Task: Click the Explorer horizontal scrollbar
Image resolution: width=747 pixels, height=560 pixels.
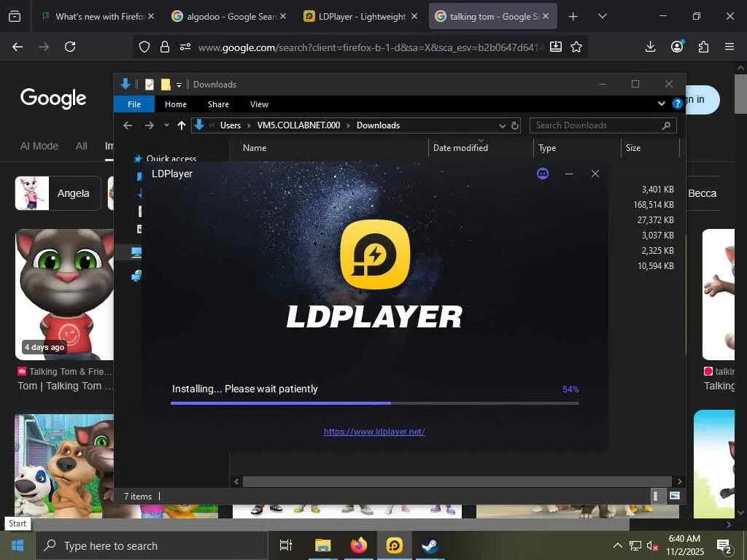Action: pyautogui.click(x=457, y=481)
